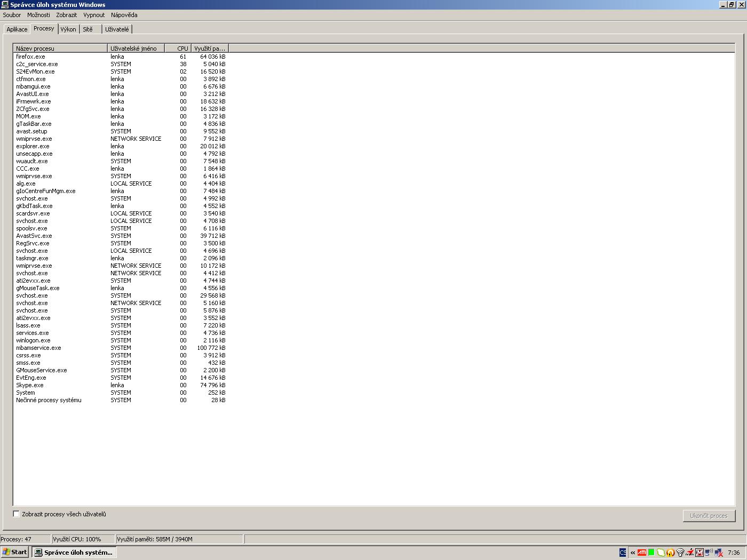
Task: Sort by Název procesu column header
Action: [x=60, y=48]
